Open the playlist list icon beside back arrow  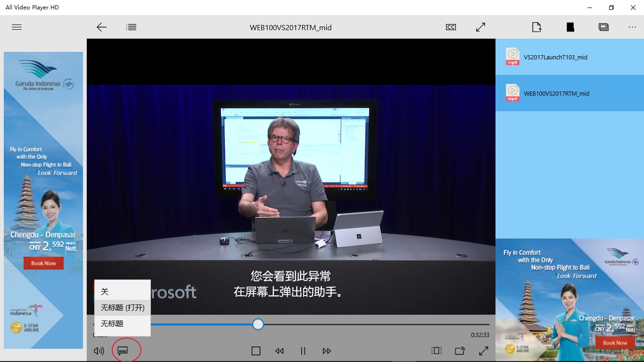pos(131,27)
